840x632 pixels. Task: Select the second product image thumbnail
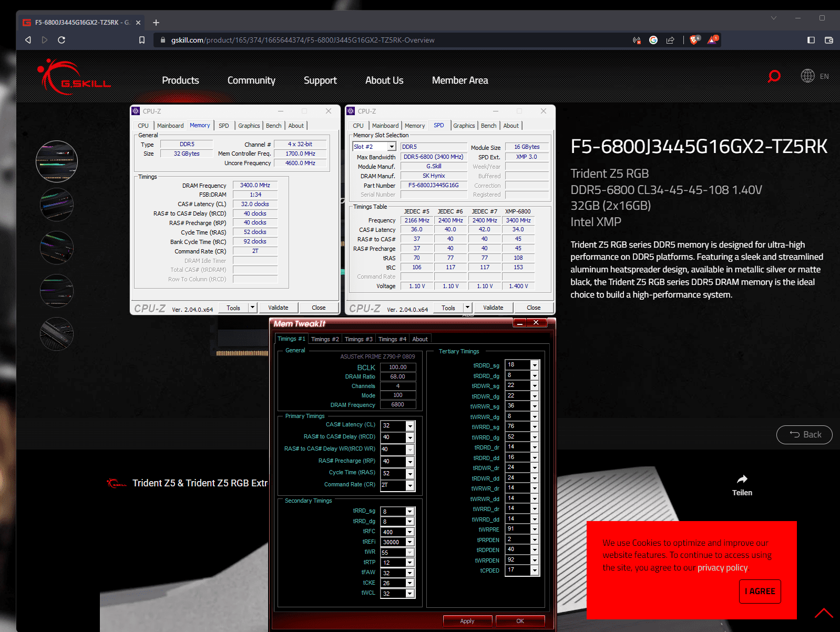tap(57, 205)
